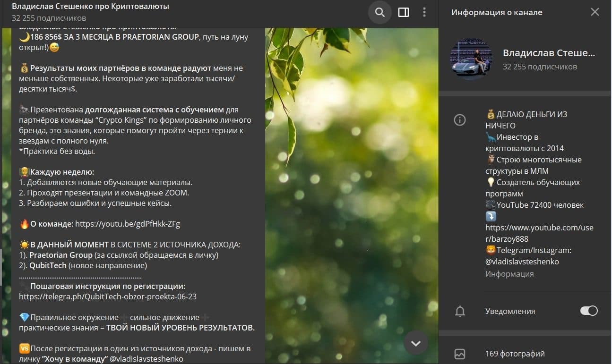Click the Создатель обучающих программ line
The height and width of the screenshot is (364, 612).
[533, 188]
